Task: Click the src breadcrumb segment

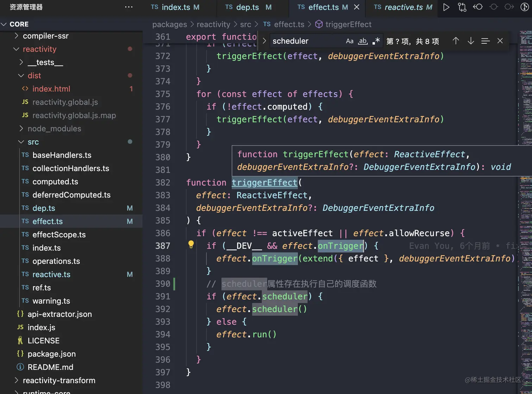Action: [246, 24]
